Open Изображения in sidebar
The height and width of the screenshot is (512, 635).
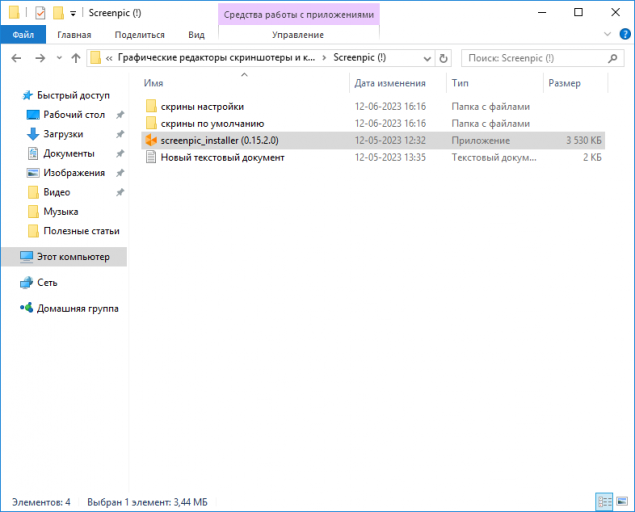pos(74,173)
